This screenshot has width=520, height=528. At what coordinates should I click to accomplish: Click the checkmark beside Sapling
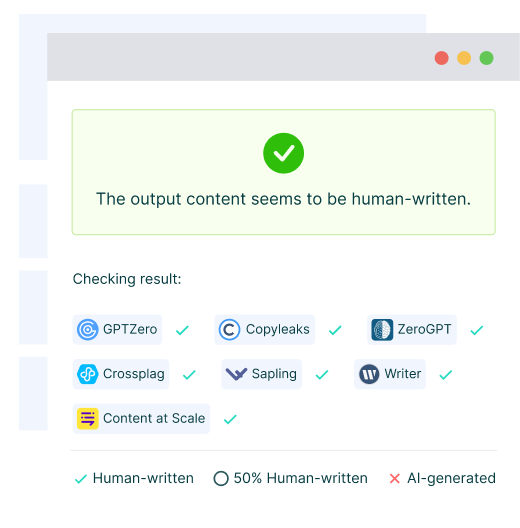point(322,374)
